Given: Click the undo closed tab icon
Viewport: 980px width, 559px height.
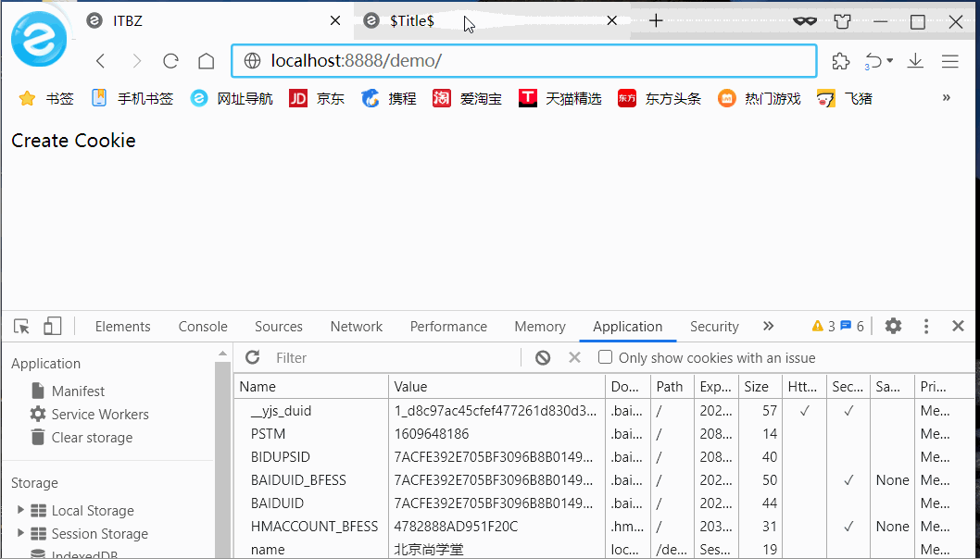Looking at the screenshot, I should tap(874, 61).
